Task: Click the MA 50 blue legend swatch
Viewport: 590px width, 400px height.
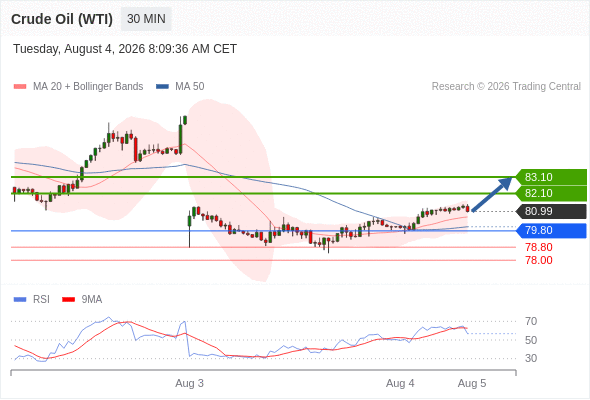Action: coord(162,87)
